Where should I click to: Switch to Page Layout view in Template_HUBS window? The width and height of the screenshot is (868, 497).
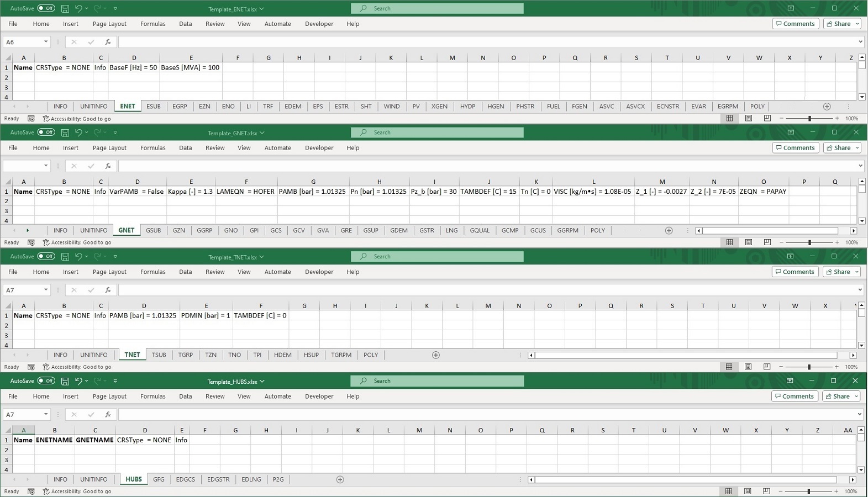748,491
